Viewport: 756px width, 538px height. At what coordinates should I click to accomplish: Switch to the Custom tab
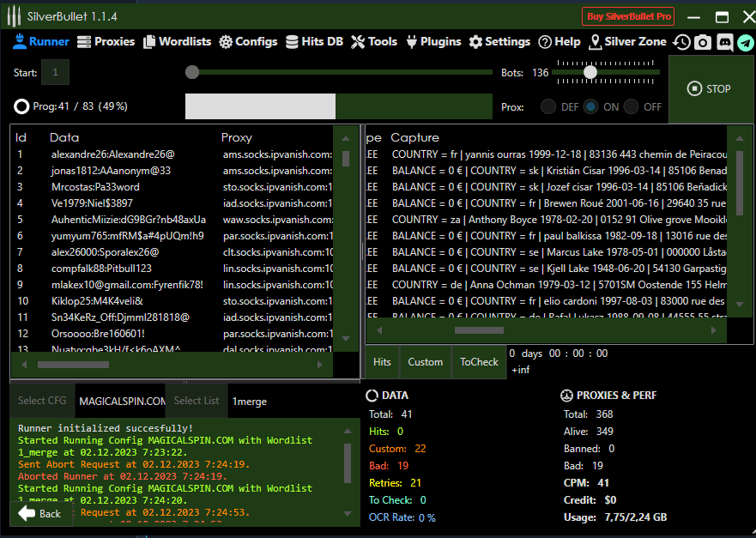(x=425, y=362)
